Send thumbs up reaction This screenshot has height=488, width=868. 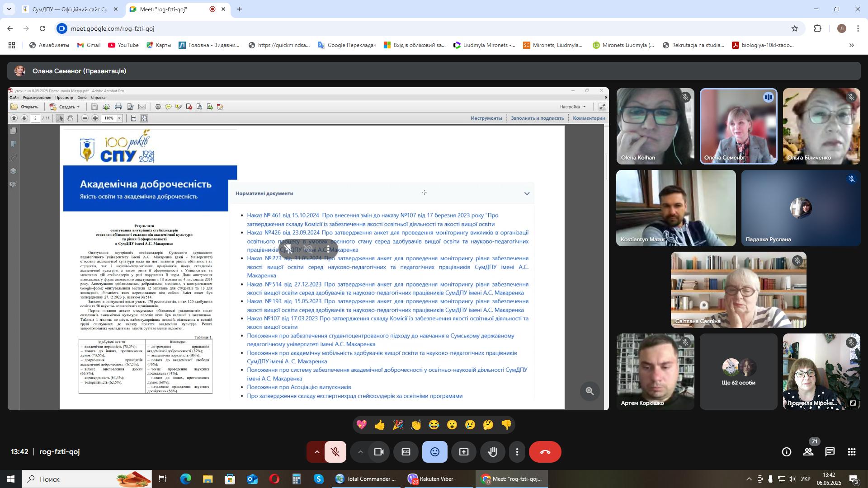pos(380,425)
